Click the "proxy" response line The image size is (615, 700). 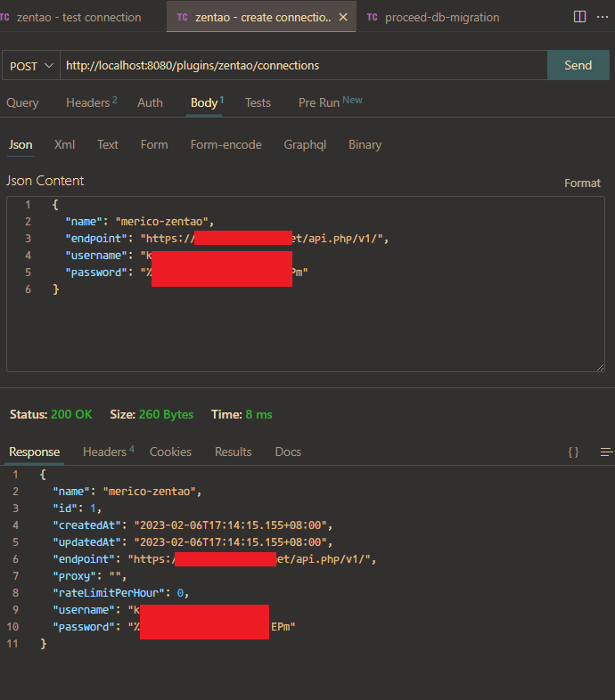point(90,576)
